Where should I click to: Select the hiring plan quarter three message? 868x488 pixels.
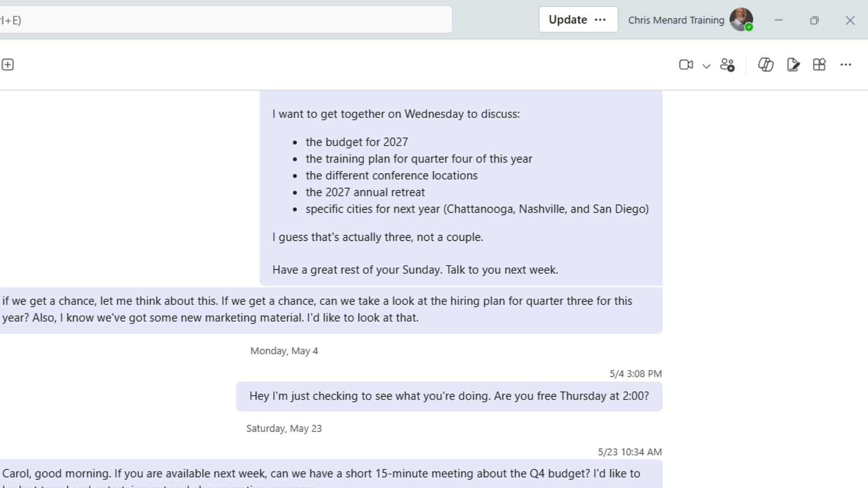click(x=331, y=310)
